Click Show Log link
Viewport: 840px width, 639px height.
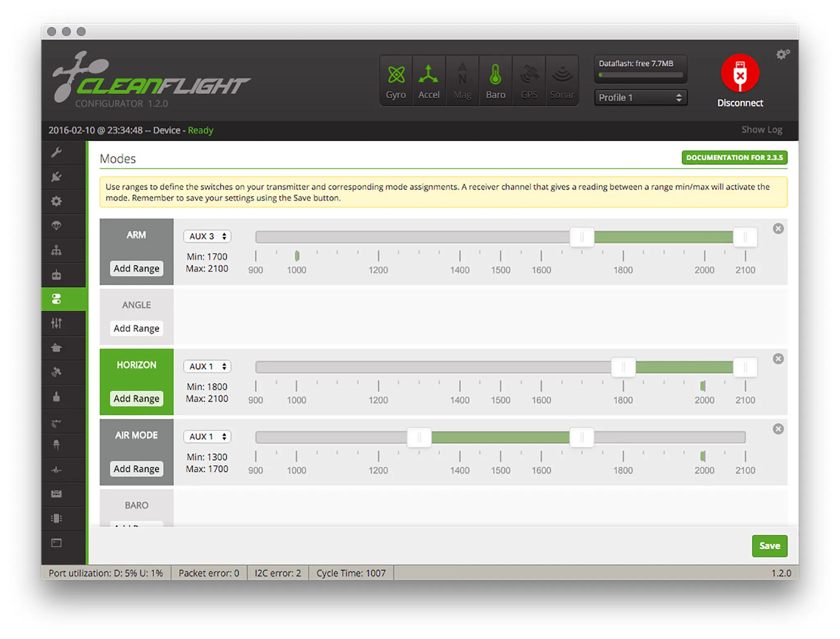point(762,130)
